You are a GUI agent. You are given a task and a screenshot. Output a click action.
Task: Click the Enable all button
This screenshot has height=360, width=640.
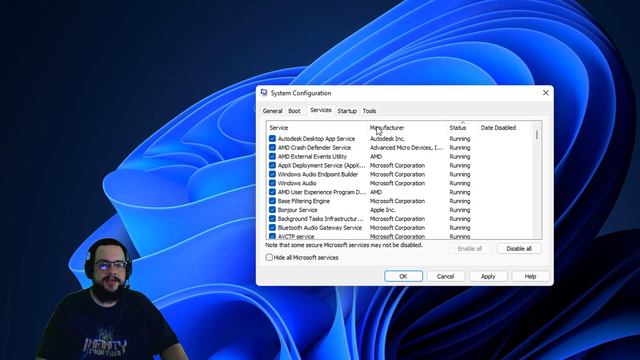pyautogui.click(x=470, y=249)
